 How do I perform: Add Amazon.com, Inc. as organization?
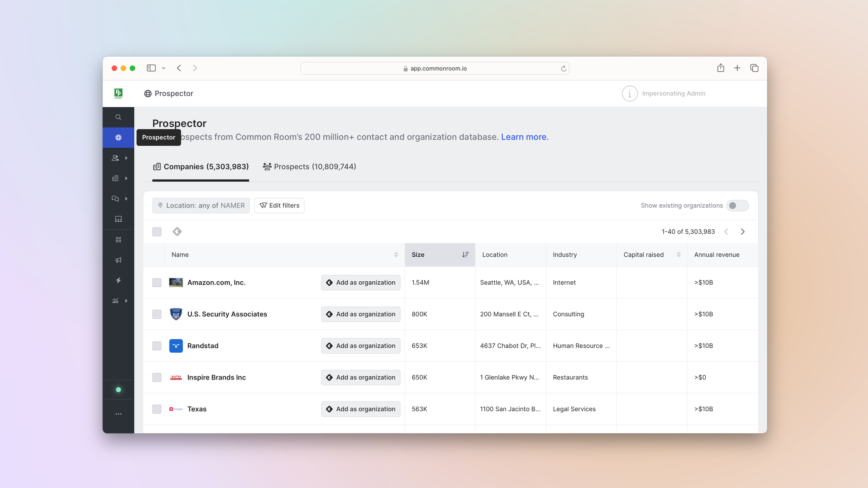point(361,283)
